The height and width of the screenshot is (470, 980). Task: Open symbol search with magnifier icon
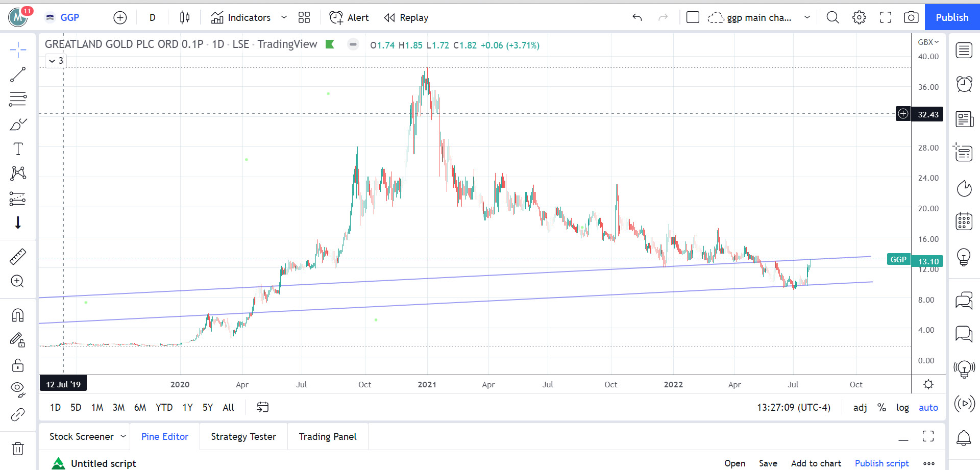(x=832, y=17)
